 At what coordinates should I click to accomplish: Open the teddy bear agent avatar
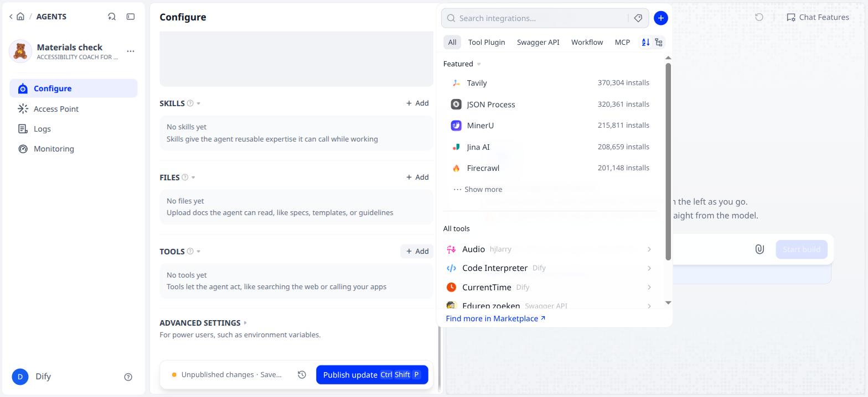tap(20, 51)
